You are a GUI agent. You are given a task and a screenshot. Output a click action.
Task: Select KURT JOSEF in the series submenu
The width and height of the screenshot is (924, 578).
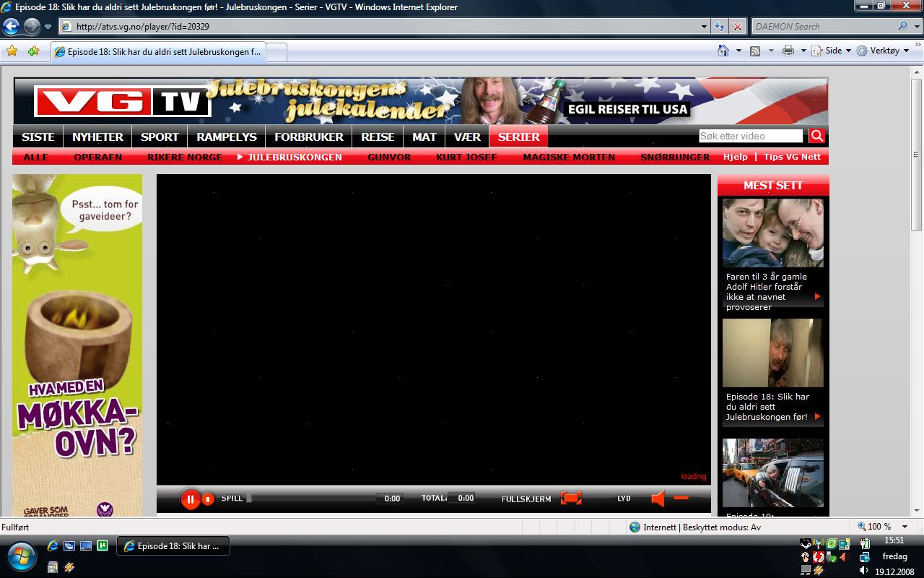[x=466, y=157]
